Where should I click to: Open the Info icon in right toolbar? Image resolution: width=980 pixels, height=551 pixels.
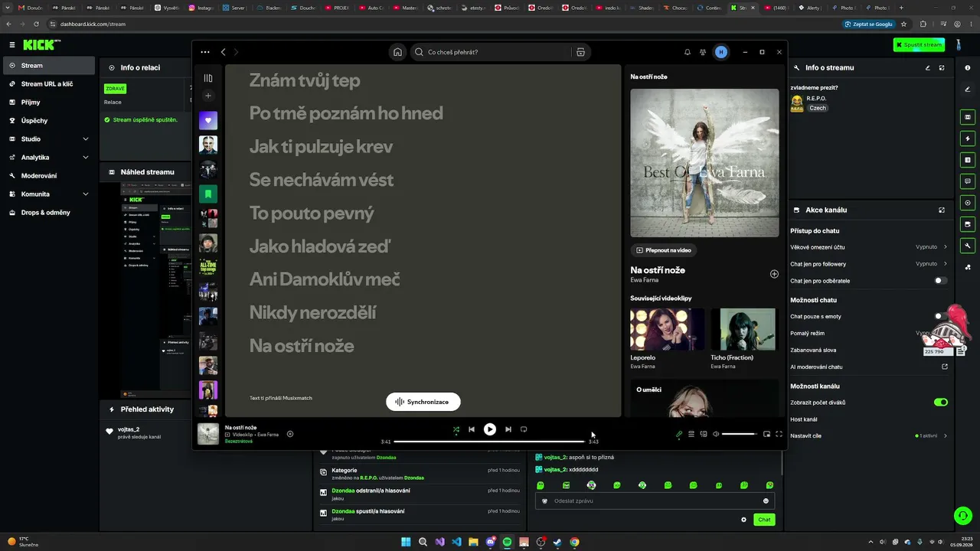coord(968,67)
